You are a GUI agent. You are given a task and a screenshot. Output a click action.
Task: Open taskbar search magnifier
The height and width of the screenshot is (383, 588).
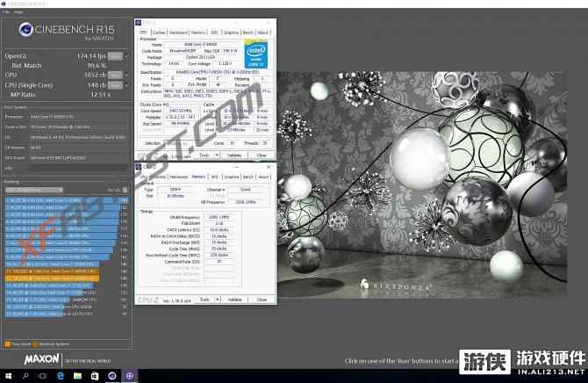25,376
